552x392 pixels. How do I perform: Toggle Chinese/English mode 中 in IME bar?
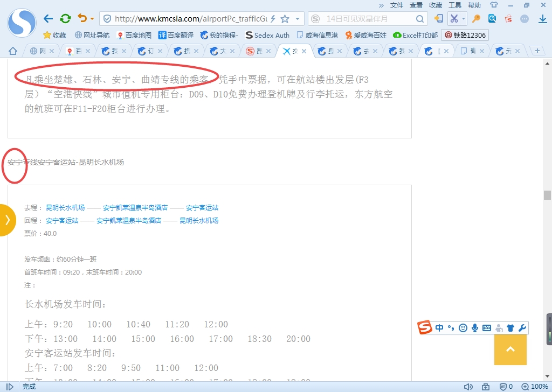(439, 328)
